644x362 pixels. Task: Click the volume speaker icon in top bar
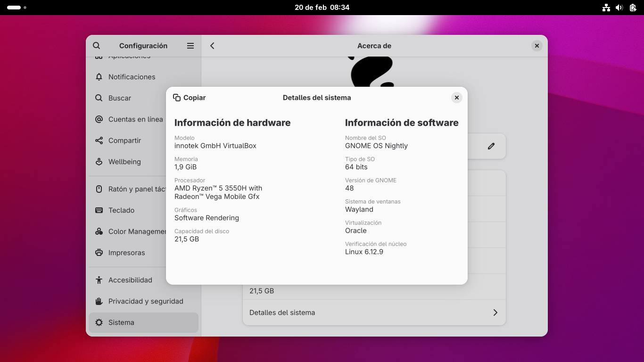point(619,8)
